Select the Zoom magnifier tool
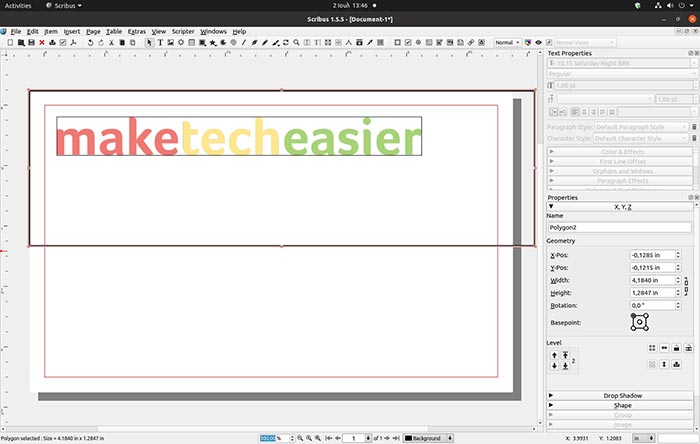 (296, 42)
